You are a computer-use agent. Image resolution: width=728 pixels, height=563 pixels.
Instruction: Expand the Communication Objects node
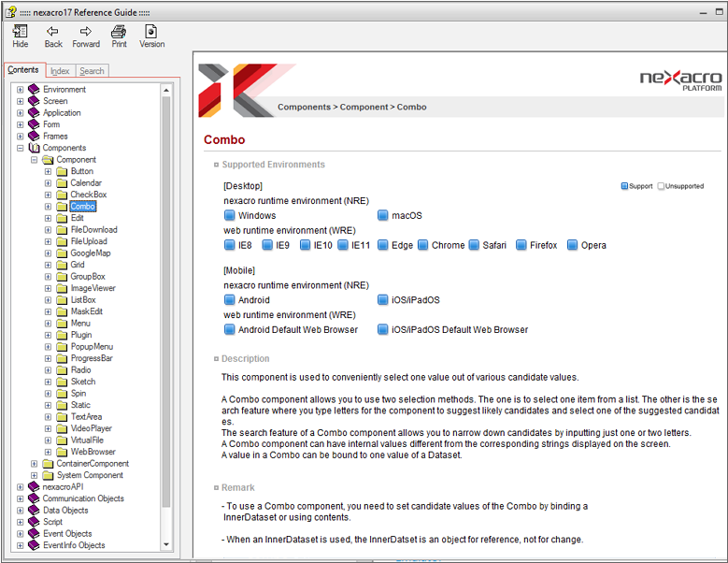pos(20,498)
